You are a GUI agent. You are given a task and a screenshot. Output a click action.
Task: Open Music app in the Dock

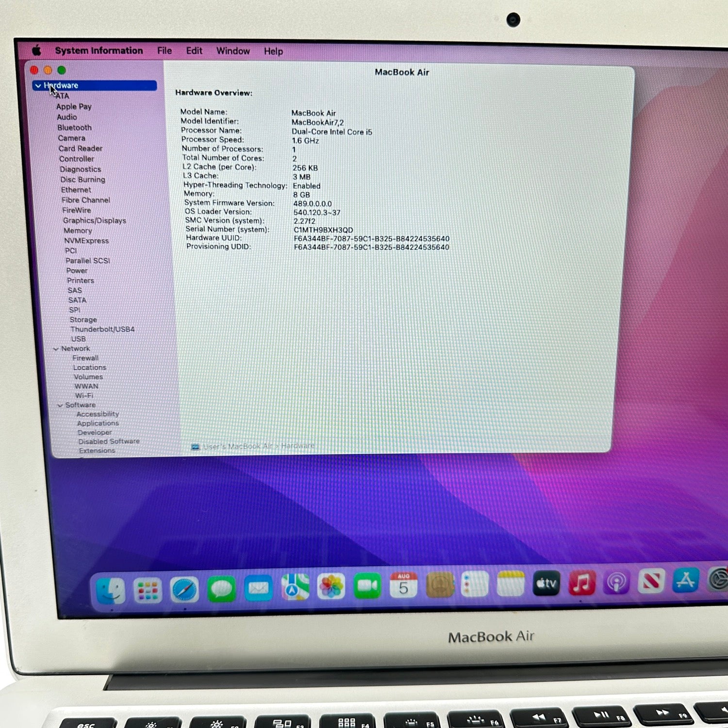tap(582, 582)
